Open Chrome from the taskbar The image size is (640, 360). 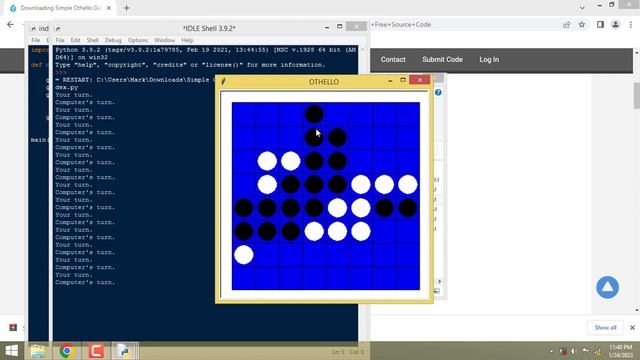67,351
